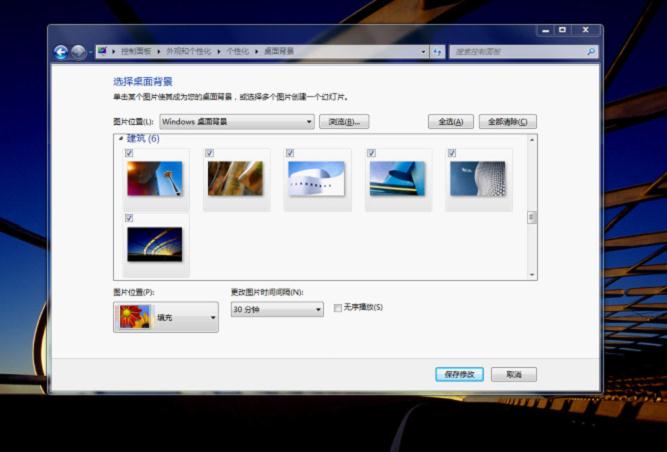Screen dimensions: 667x452
Task: Uncheck the fifth wallpaper's checkbox
Action: pos(452,153)
